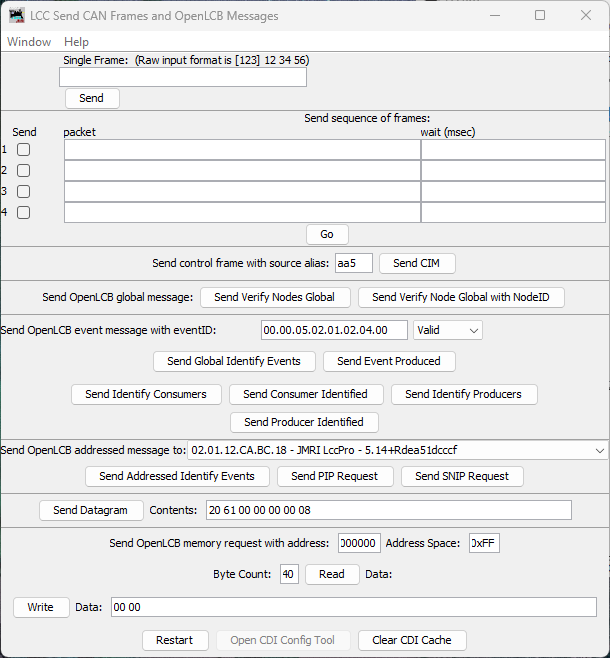Click Send PIP Request
The width and height of the screenshot is (610, 658).
(335, 476)
